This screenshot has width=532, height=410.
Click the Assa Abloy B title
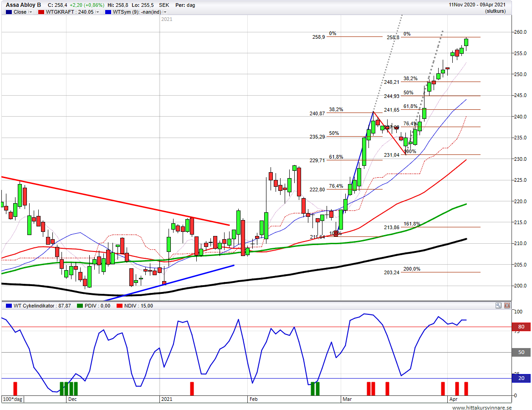coord(23,5)
